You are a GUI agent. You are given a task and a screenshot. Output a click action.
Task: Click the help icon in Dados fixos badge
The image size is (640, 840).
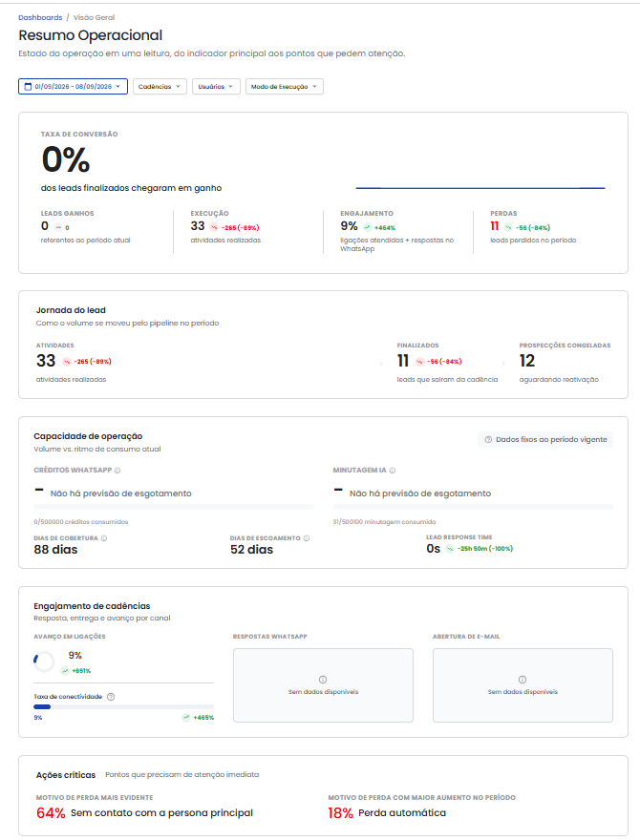pyautogui.click(x=488, y=439)
